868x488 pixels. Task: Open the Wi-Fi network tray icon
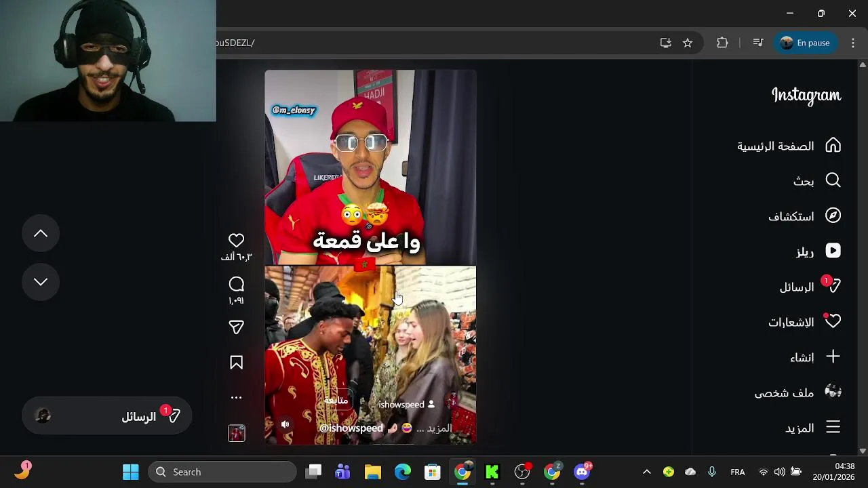(764, 472)
